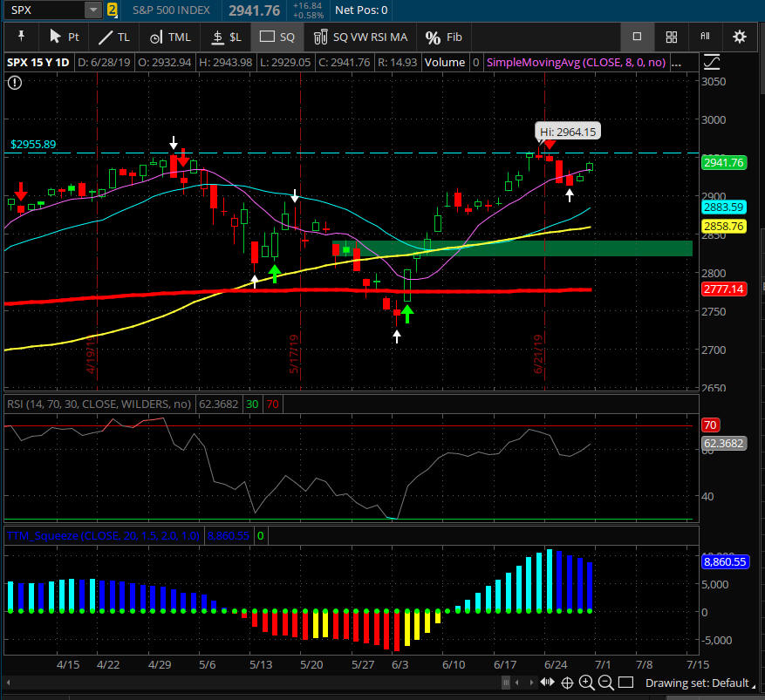Click the exclamation alert circle on chart

[x=15, y=83]
